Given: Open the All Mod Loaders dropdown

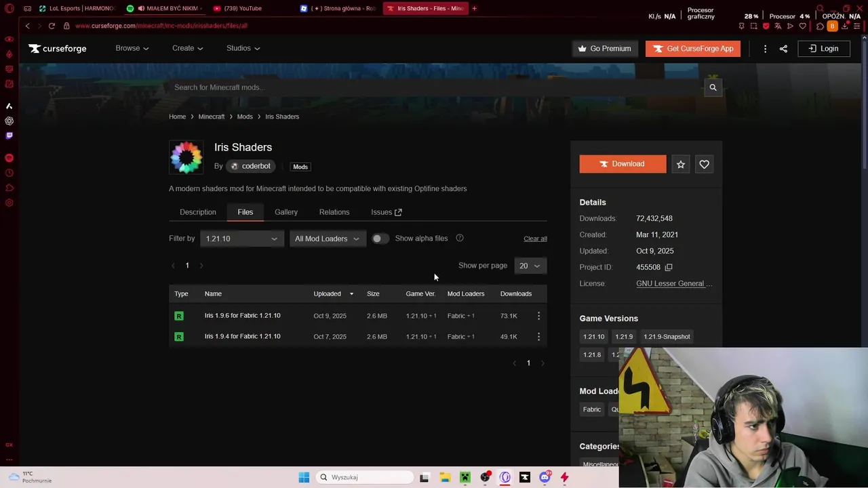Looking at the screenshot, I should [x=328, y=239].
